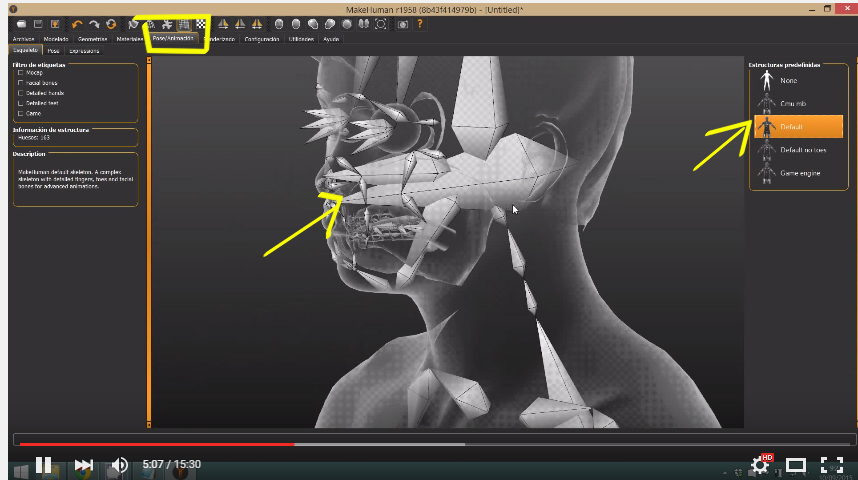Click the second symmetry arrow icon
858x480 pixels.
[x=240, y=24]
